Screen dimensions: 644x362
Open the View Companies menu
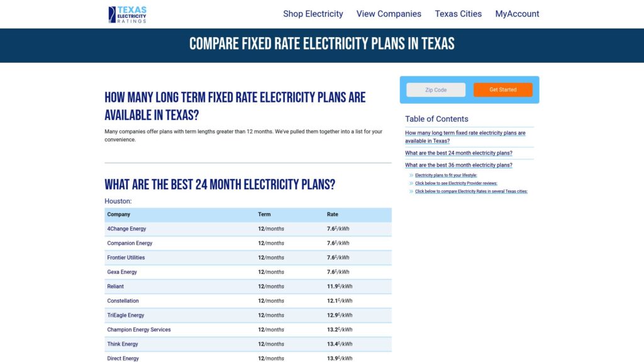click(x=388, y=14)
